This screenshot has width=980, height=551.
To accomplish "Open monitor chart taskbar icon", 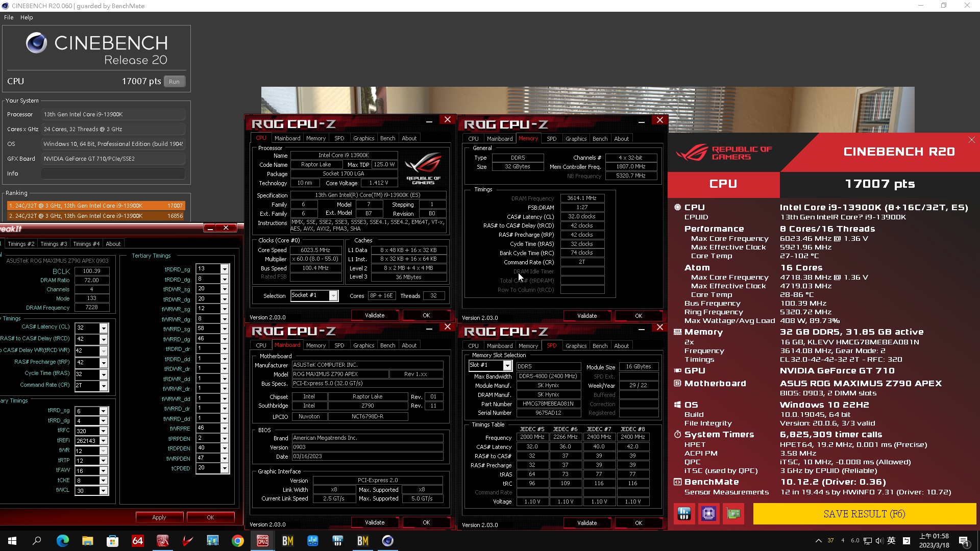I will click(x=212, y=541).
